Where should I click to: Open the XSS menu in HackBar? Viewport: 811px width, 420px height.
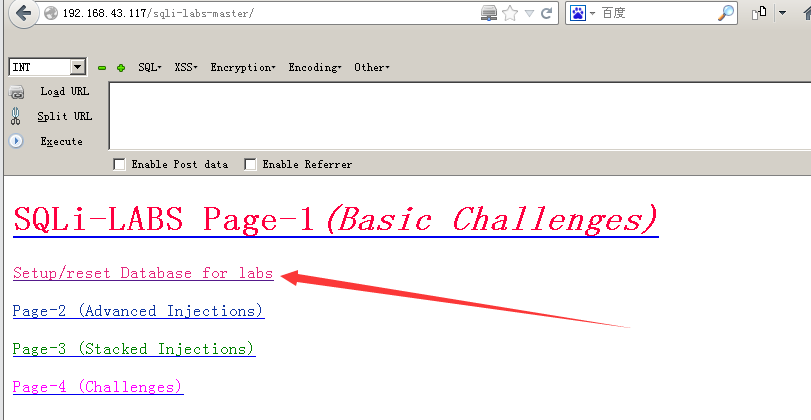pos(186,67)
